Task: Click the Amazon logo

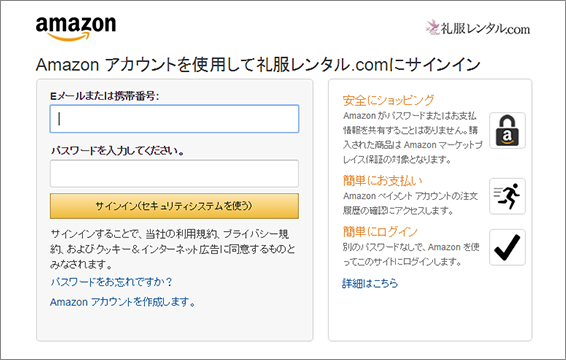Action: tap(76, 29)
